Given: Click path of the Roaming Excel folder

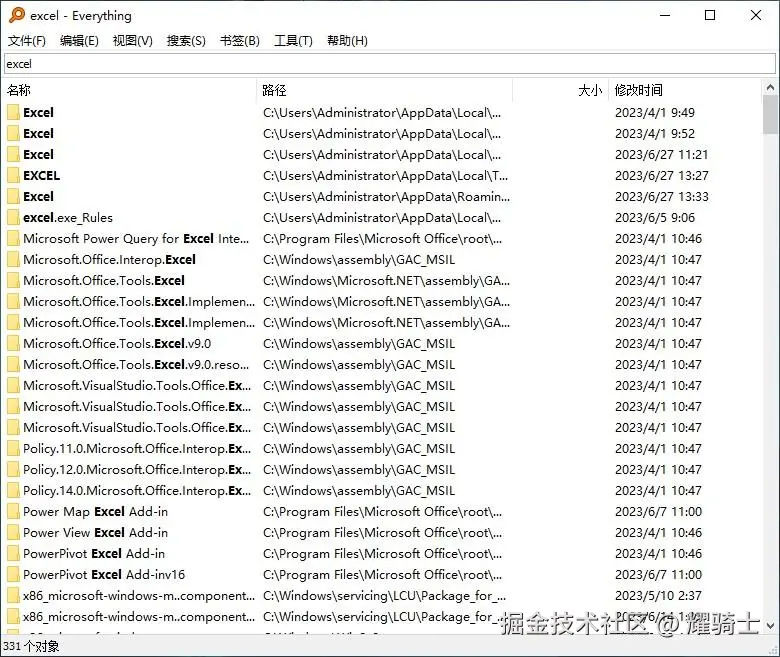Looking at the screenshot, I should coord(387,196).
